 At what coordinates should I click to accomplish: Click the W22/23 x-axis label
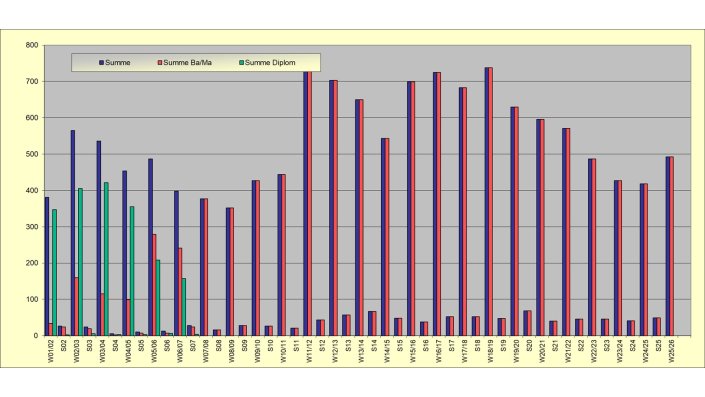594,351
